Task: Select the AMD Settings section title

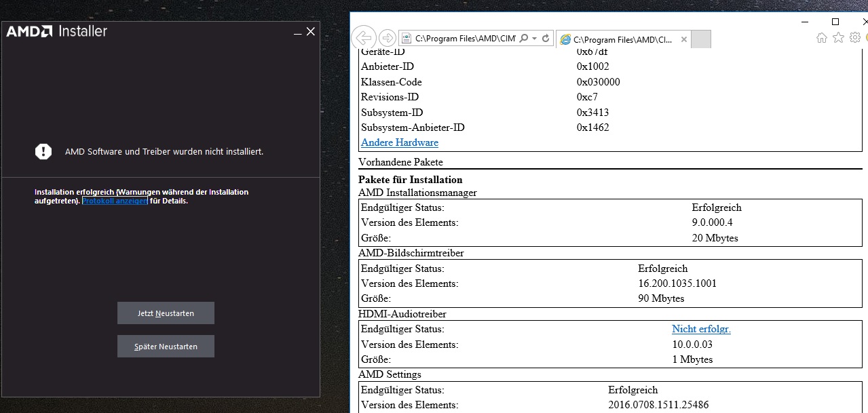Action: tap(390, 374)
